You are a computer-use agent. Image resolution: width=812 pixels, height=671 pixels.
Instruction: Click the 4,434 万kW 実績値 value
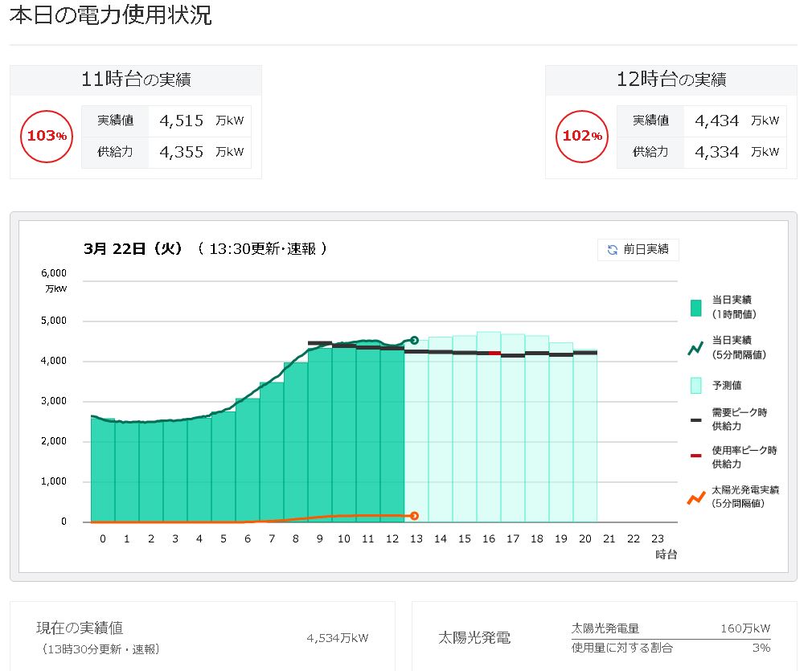pyautogui.click(x=737, y=121)
